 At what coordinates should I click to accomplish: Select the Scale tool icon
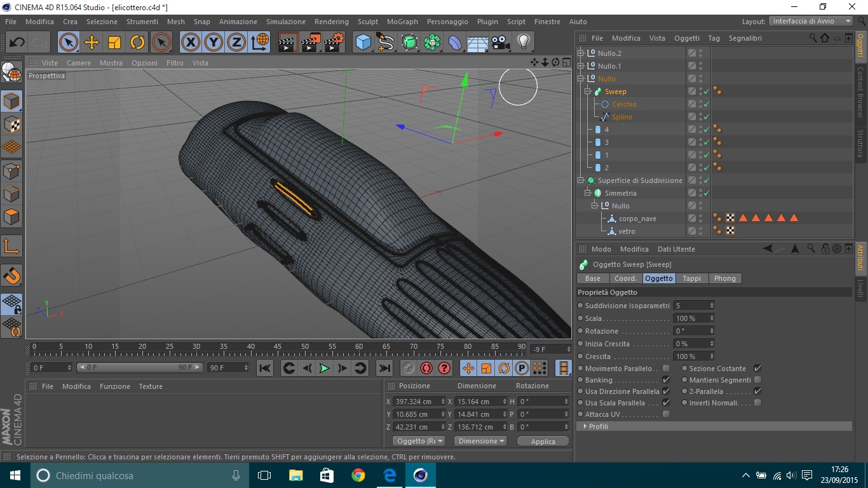click(114, 43)
